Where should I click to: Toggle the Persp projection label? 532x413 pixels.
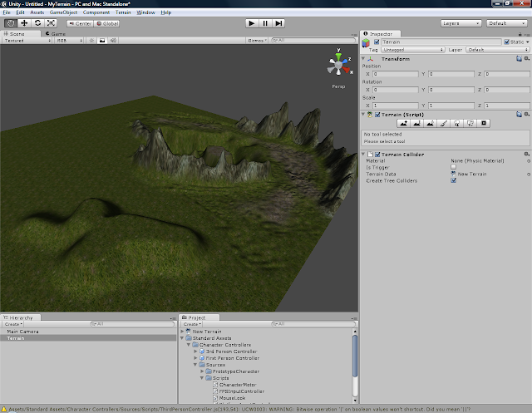pyautogui.click(x=338, y=86)
